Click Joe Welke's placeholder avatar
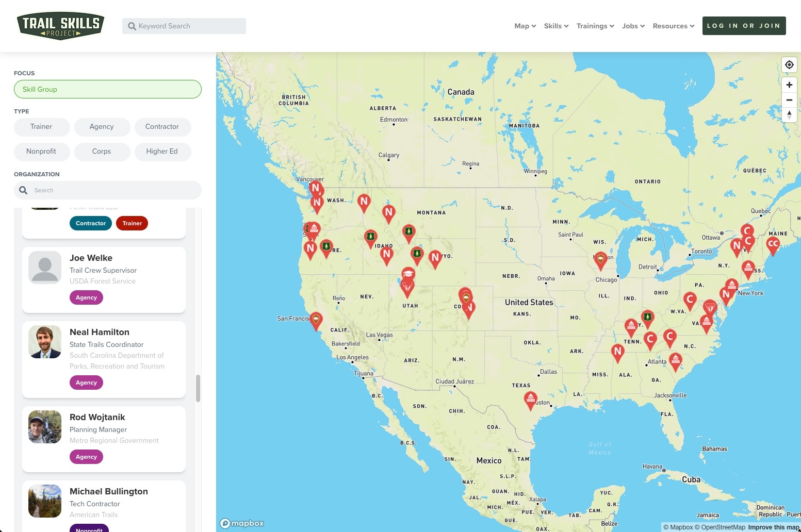The width and height of the screenshot is (801, 532). coord(45,268)
